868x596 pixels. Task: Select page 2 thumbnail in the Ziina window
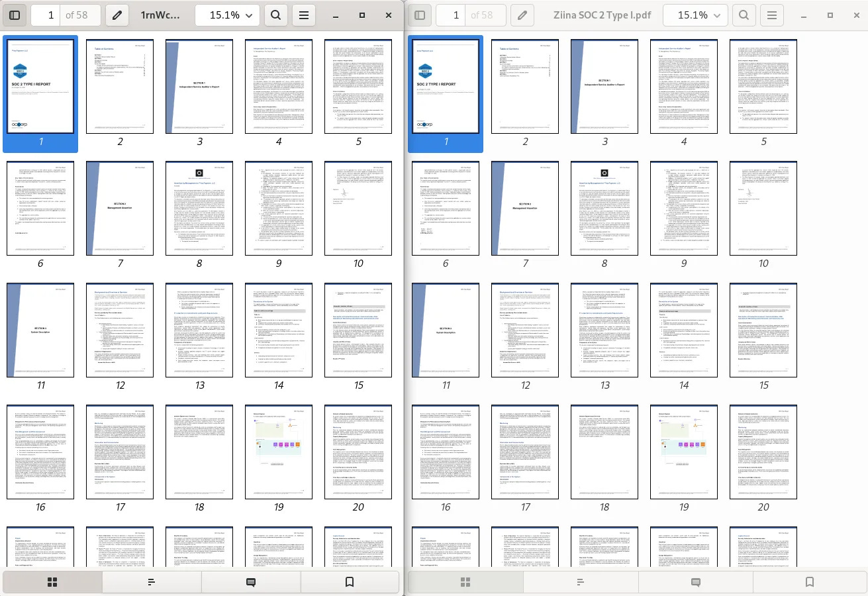pyautogui.click(x=525, y=87)
